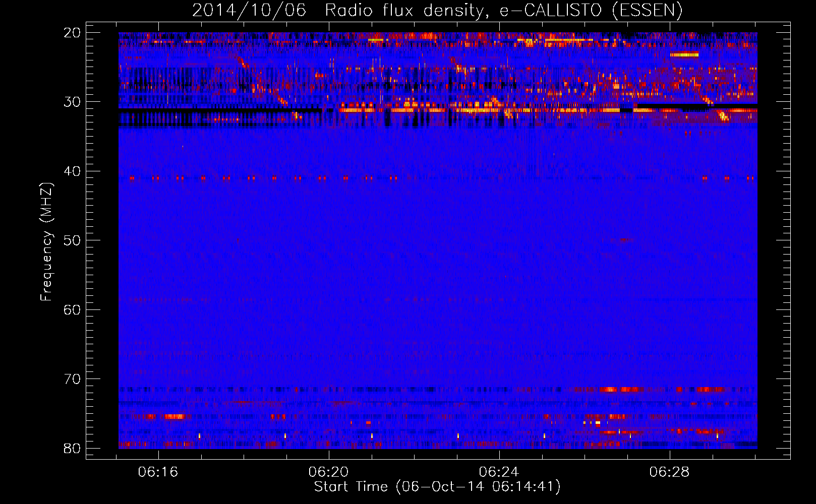Click the spectrogram plot area at 50 MHz, 06:20
Viewport: 816px width, 504px height.
[329, 240]
